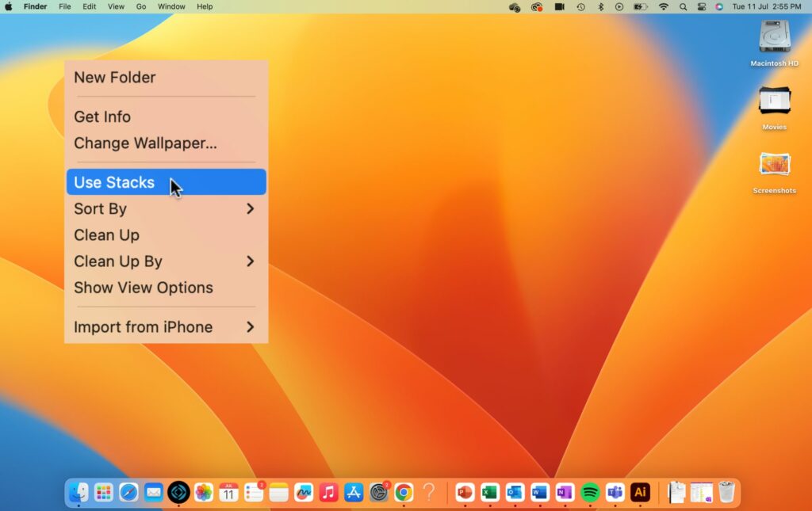Image resolution: width=812 pixels, height=511 pixels.
Task: Launch Microsoft Teams from the Dock
Action: pos(615,492)
